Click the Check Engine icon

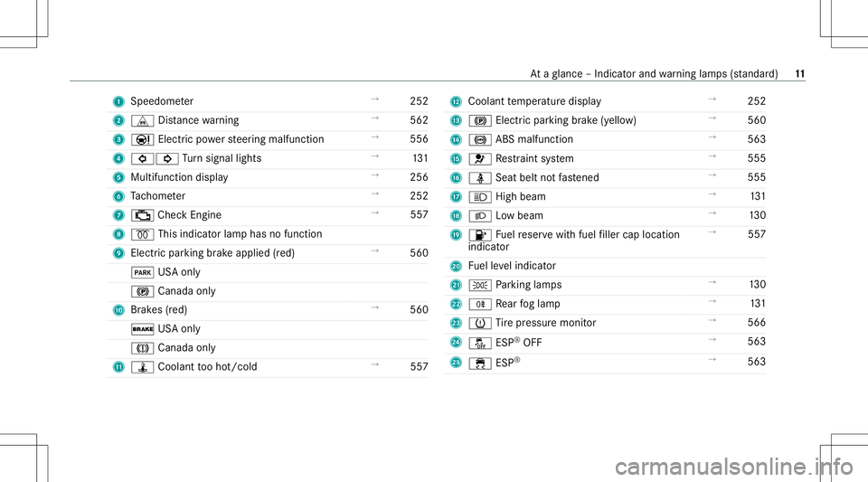142,216
